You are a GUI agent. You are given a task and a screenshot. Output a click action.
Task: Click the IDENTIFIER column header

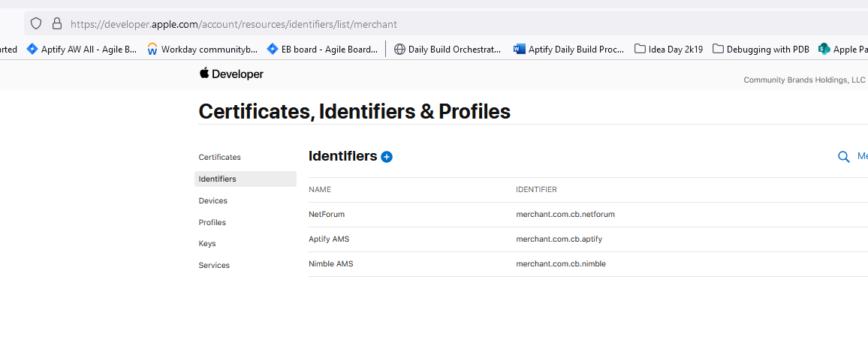(536, 189)
